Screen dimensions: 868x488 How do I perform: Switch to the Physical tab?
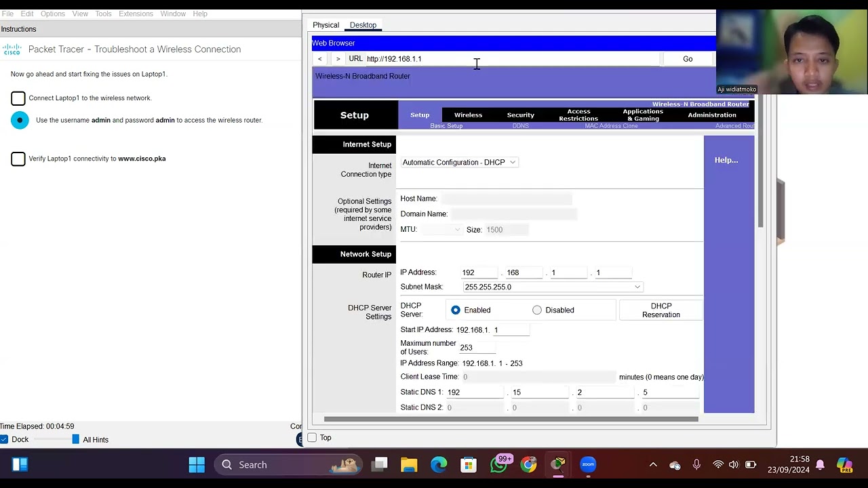[x=325, y=25]
